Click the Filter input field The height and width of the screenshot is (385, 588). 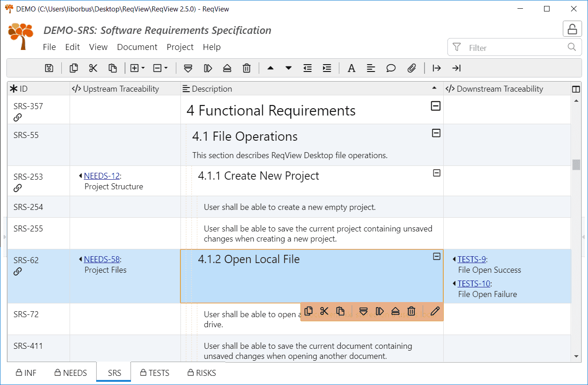[x=513, y=48]
